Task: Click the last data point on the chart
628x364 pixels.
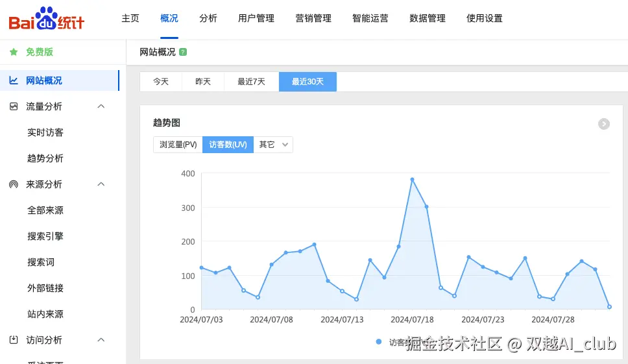Action: point(609,307)
